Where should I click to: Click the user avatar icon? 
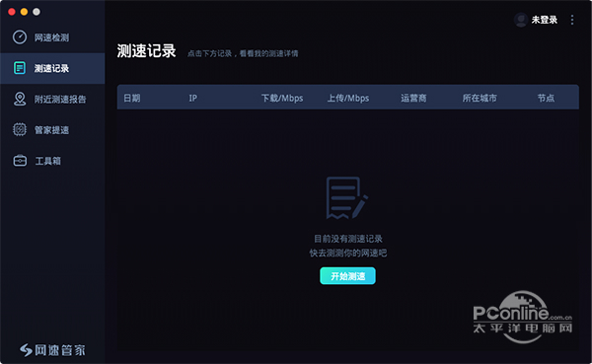tap(521, 20)
